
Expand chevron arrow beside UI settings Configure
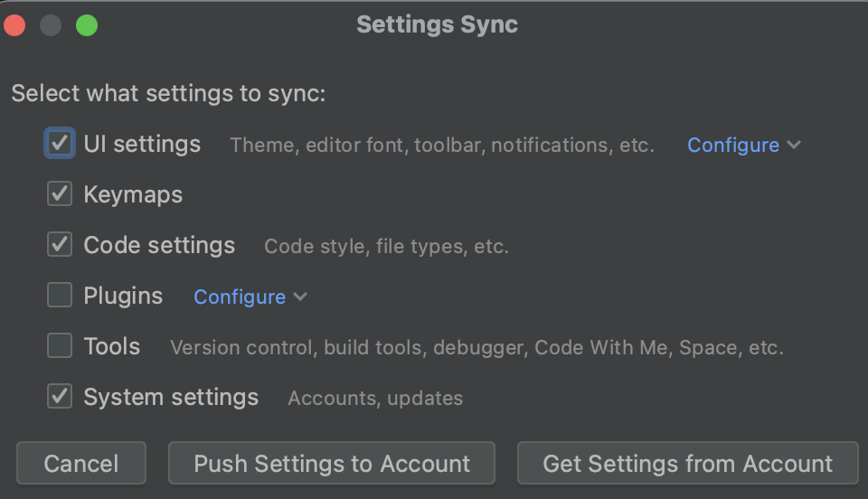coord(794,145)
